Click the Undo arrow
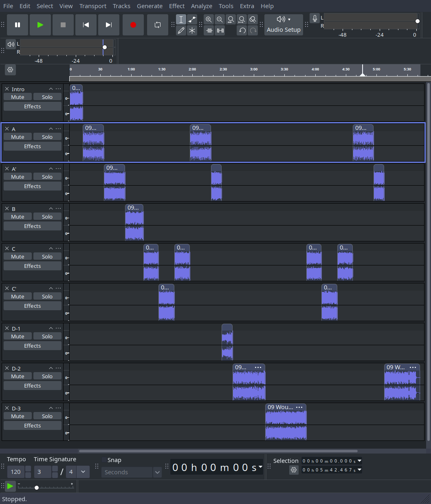The height and width of the screenshot is (504, 431). (242, 31)
